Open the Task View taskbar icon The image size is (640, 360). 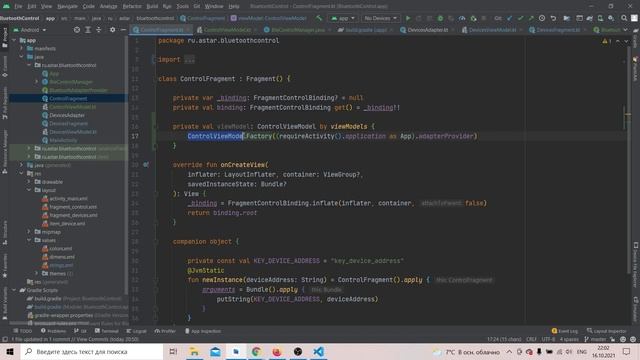(173, 351)
